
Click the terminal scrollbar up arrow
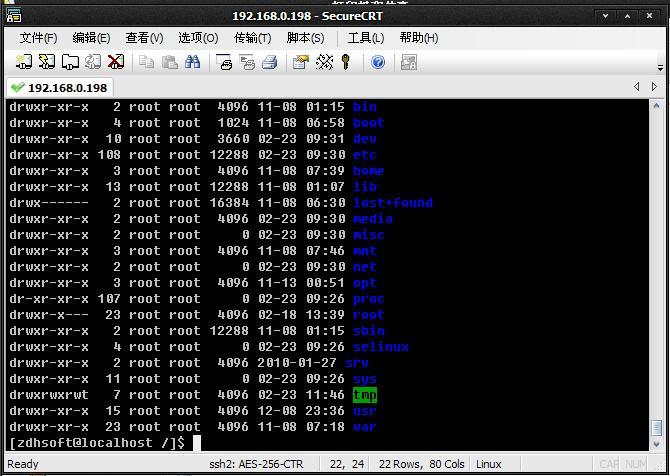[x=656, y=105]
